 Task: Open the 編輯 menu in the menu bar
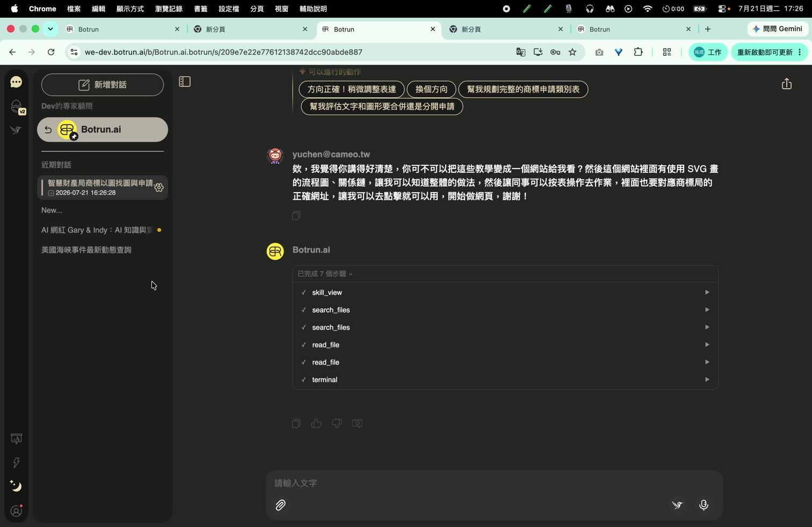[98, 9]
